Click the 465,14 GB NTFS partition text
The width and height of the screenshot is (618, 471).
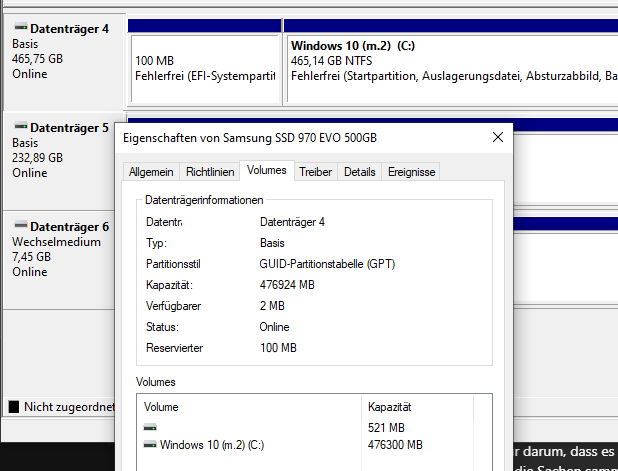[x=331, y=61]
